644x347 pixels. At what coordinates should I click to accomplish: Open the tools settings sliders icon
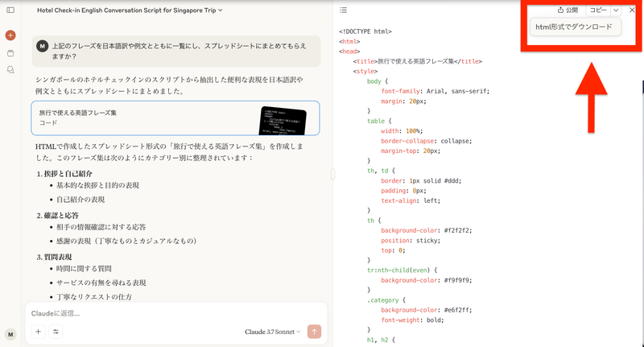pyautogui.click(x=56, y=332)
